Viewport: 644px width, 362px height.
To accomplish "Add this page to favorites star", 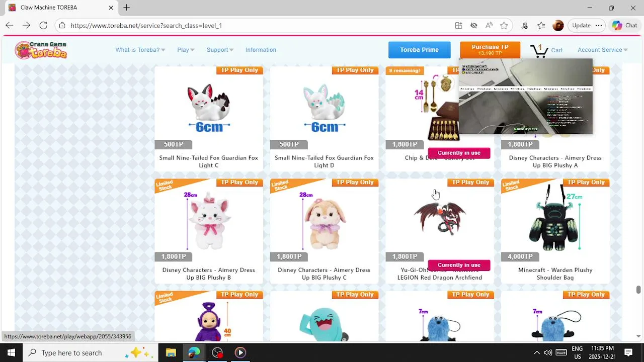I will tap(504, 26).
